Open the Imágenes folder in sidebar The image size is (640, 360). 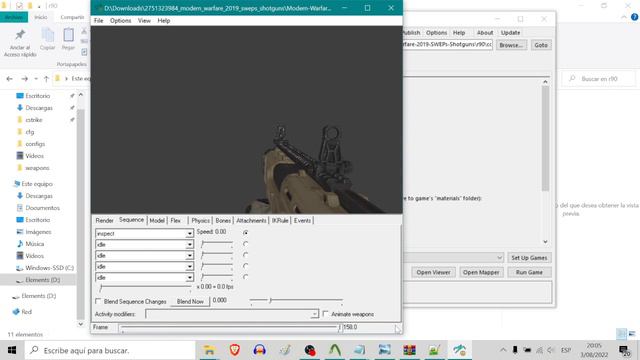click(38, 232)
